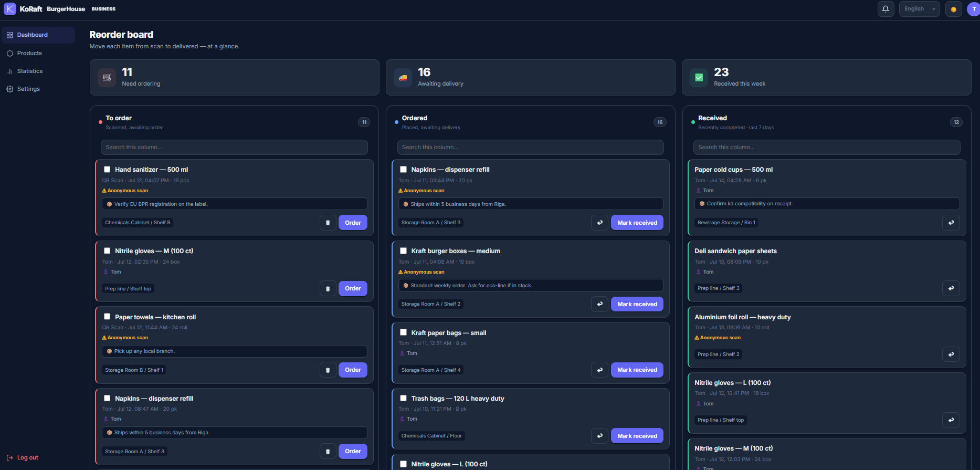Viewport: 980px width, 470px height.
Task: Open the English language dropdown
Action: (x=919, y=9)
